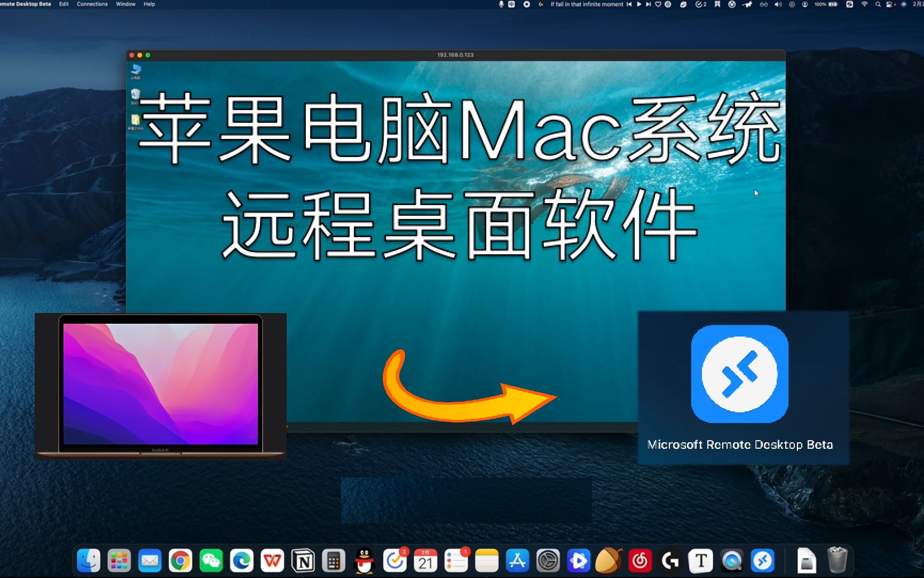The width and height of the screenshot is (924, 578).
Task: Open Microsoft Remote Desktop Beta in Dock
Action: point(762,560)
